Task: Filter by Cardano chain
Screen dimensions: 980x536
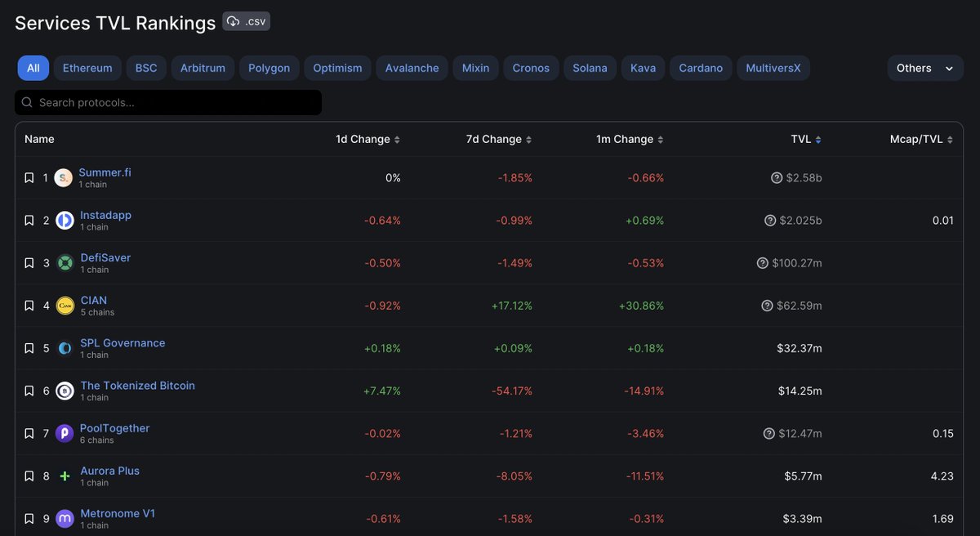Action: click(701, 68)
